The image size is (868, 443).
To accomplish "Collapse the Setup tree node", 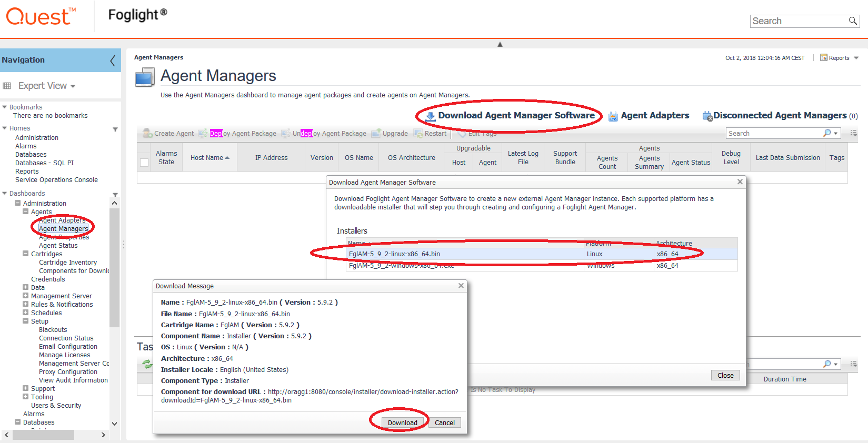I will [25, 321].
